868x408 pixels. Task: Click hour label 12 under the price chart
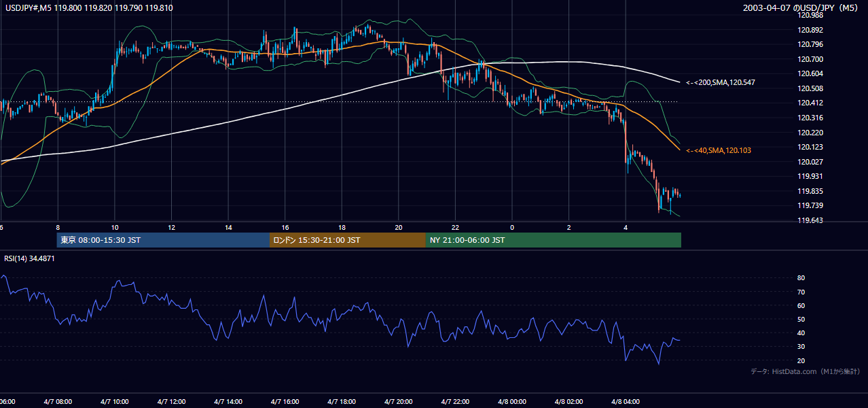171,228
